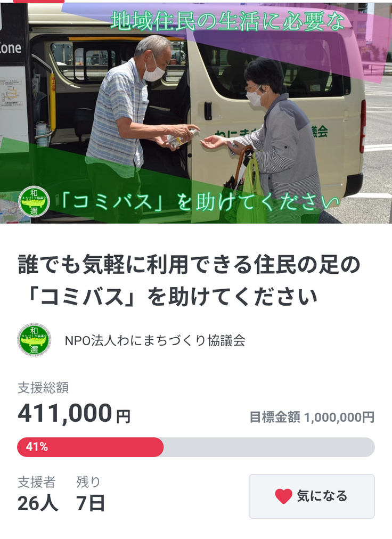Screen dimensions: 392x539
Task: Click the red filled progress bar section
Action: click(90, 447)
